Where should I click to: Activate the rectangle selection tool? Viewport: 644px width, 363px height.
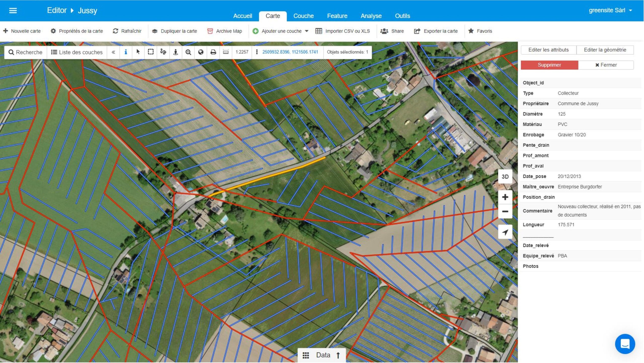[x=151, y=52]
